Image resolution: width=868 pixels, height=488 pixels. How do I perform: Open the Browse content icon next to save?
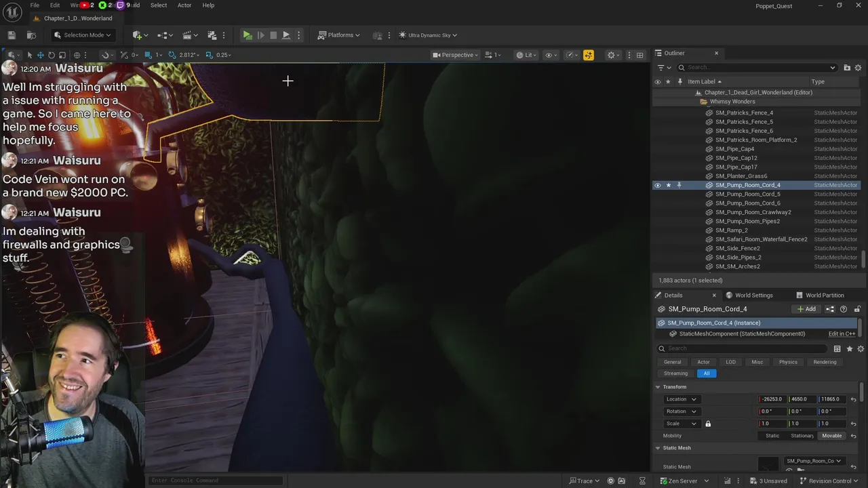point(31,35)
